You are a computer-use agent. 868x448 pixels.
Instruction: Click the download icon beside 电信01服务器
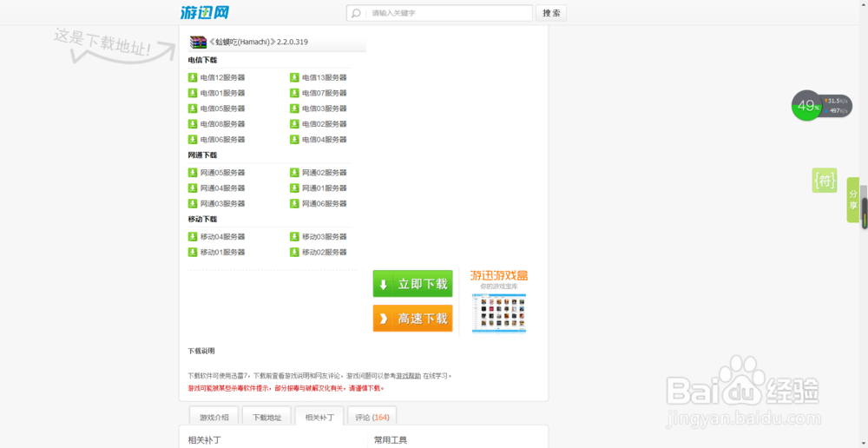193,93
